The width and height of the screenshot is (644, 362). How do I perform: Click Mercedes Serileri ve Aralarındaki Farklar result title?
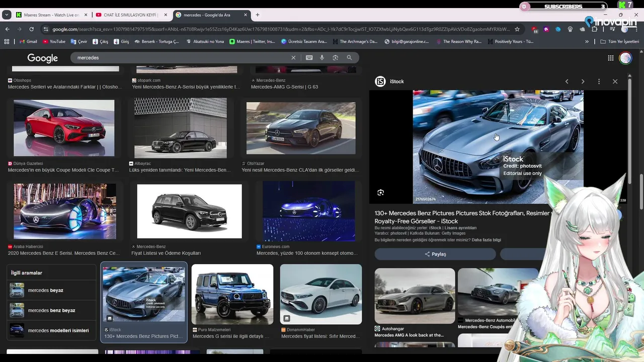point(65,87)
